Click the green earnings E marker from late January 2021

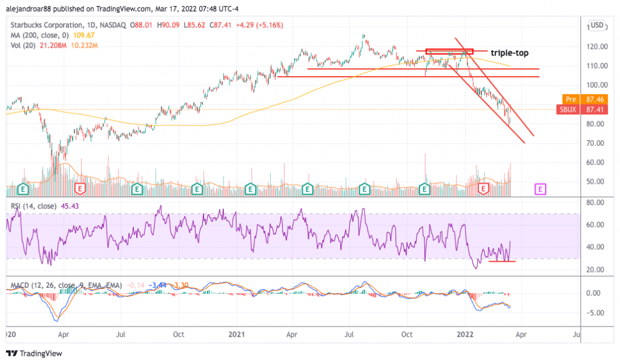tap(250, 189)
